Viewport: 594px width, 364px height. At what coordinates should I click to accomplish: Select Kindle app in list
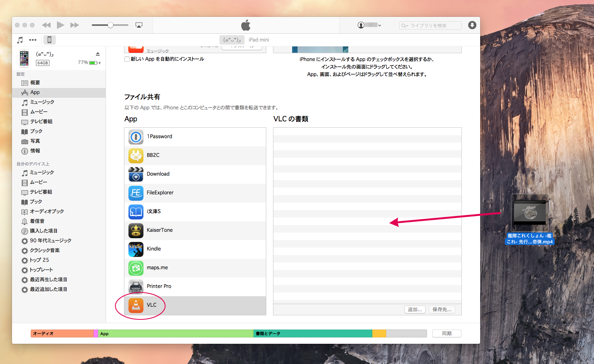tap(195, 249)
